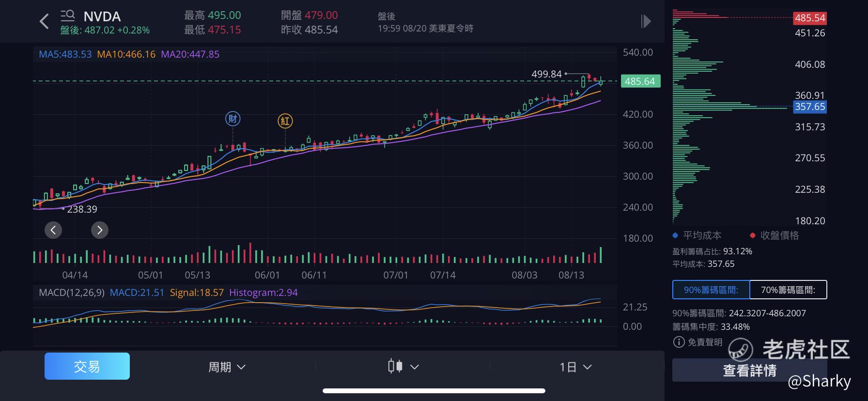
Task: Open the 免責聲明 info icon
Action: 679,342
